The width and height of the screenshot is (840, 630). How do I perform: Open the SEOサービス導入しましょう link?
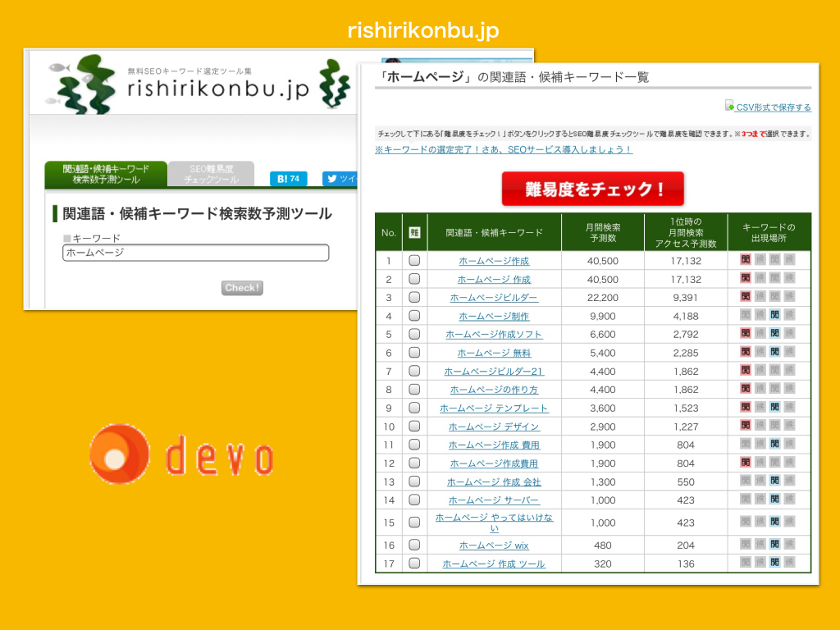504,150
